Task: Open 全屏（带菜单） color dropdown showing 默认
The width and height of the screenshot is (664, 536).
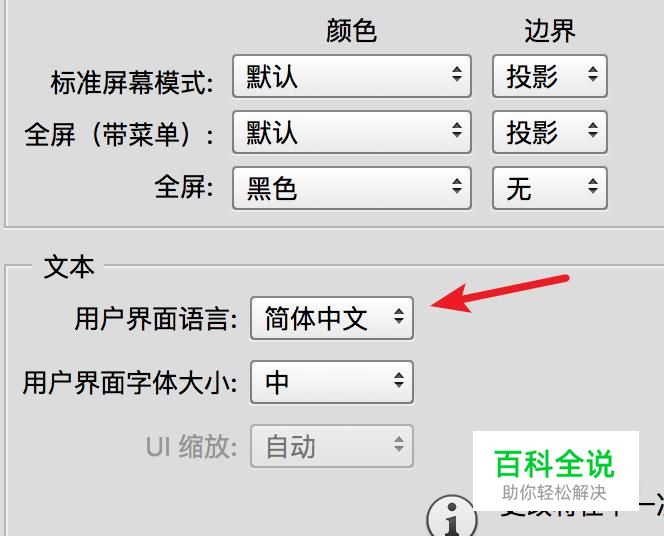Action: click(352, 132)
